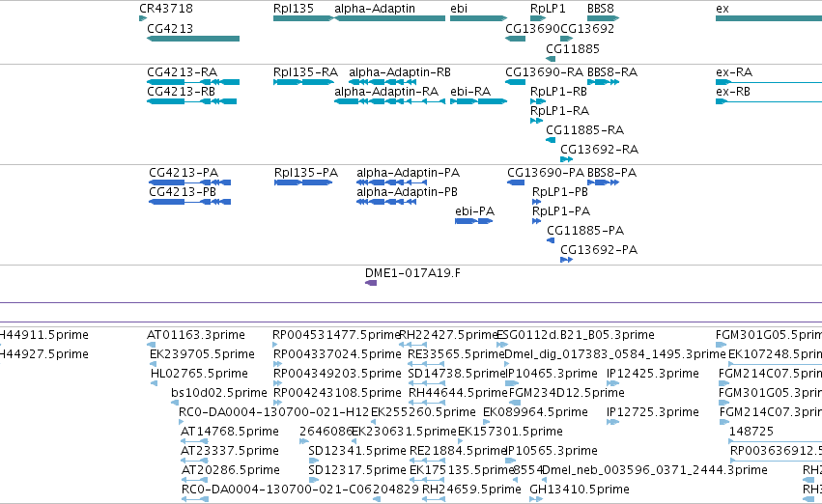This screenshot has width=822, height=504.
Task: Select the CG13692-PA protein feature
Action: coord(567,261)
